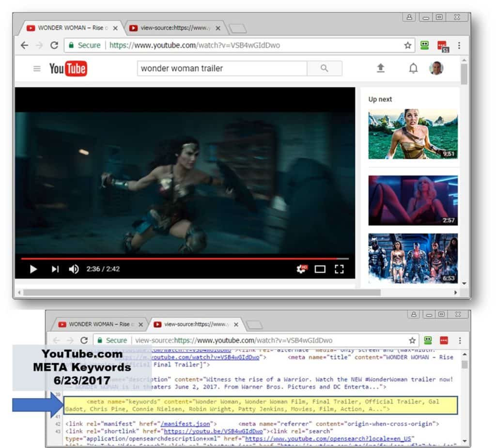Open Chrome menu dots in bottom window
Screen dimensions: 496x448
(460, 340)
